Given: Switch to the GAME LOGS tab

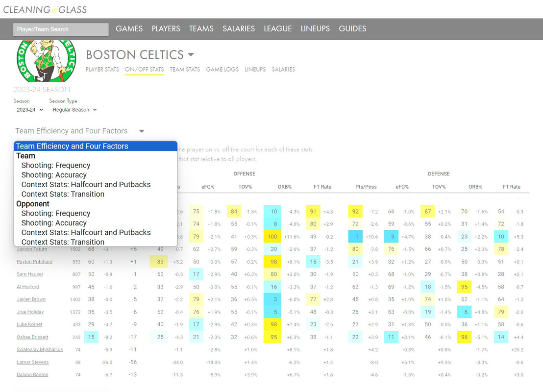Looking at the screenshot, I should (x=222, y=69).
